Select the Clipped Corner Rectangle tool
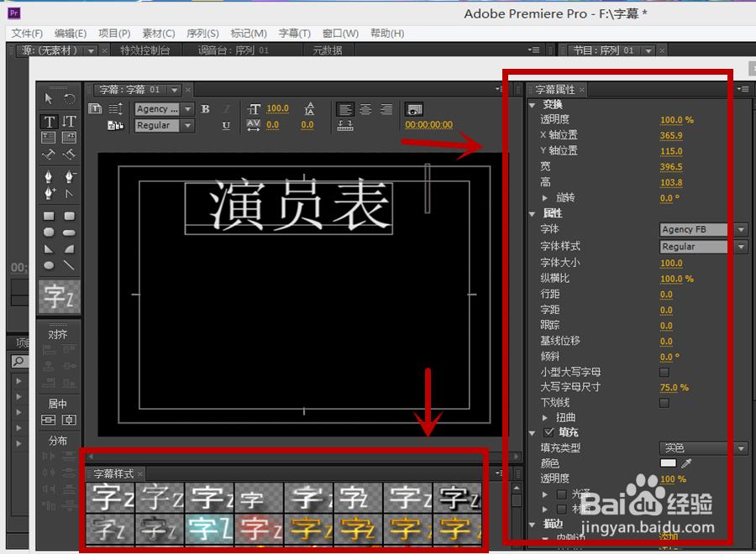 tap(49, 233)
